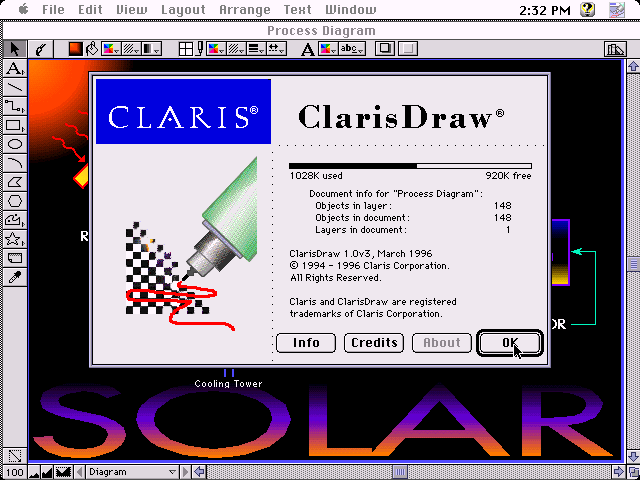
Task: Click the dimmed About button
Action: pos(442,343)
